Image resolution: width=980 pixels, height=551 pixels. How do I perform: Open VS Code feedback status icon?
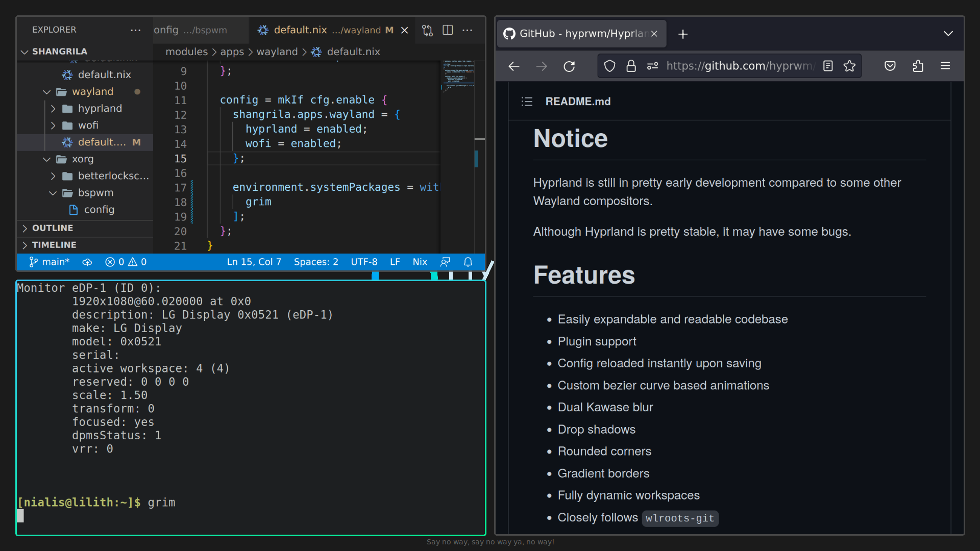pyautogui.click(x=445, y=262)
